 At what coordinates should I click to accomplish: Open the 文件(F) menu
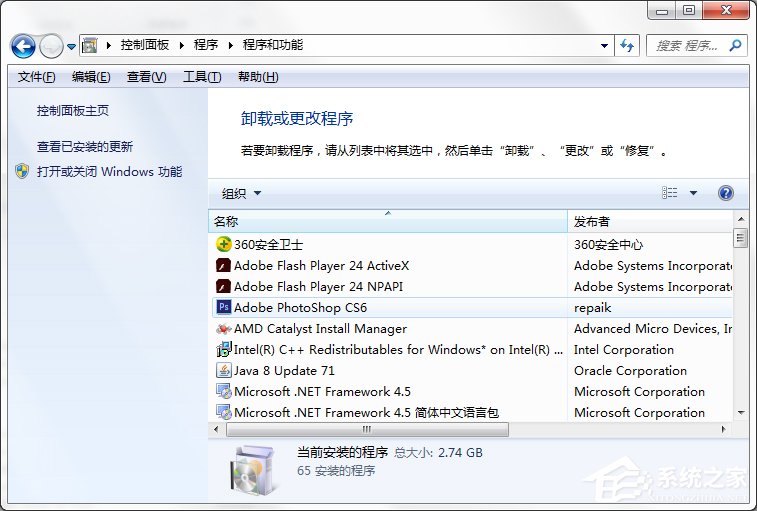click(x=37, y=77)
